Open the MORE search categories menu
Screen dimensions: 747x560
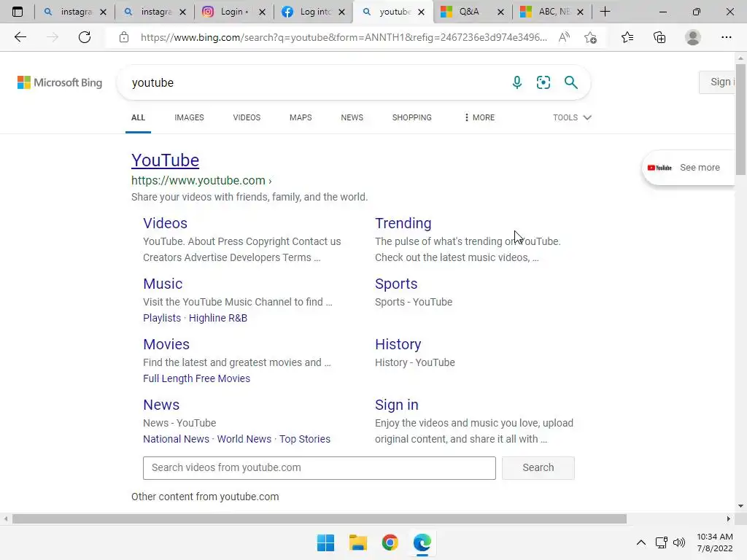[x=479, y=117]
